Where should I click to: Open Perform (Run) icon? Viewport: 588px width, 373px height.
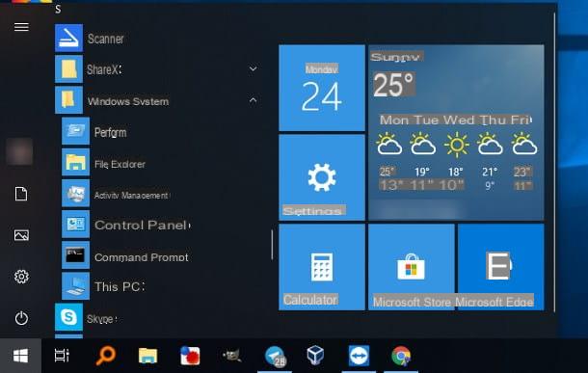(75, 131)
